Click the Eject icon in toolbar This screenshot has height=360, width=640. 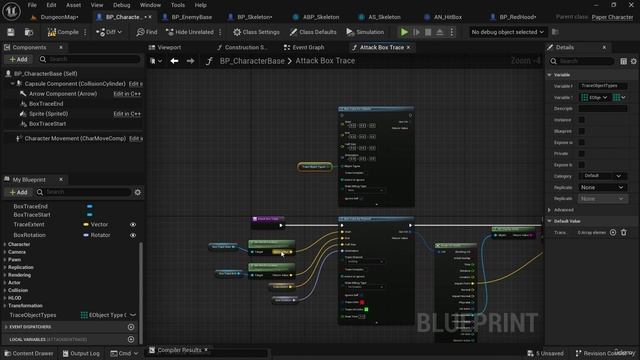(440, 32)
